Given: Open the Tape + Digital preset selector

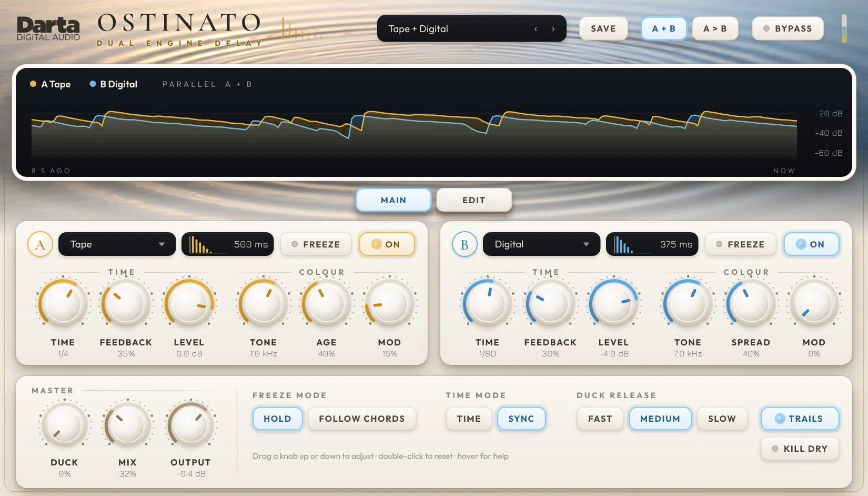Looking at the screenshot, I should click(471, 28).
